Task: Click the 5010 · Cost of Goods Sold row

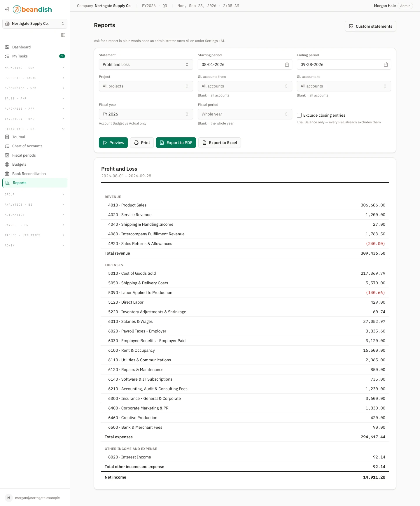Action: pyautogui.click(x=245, y=273)
